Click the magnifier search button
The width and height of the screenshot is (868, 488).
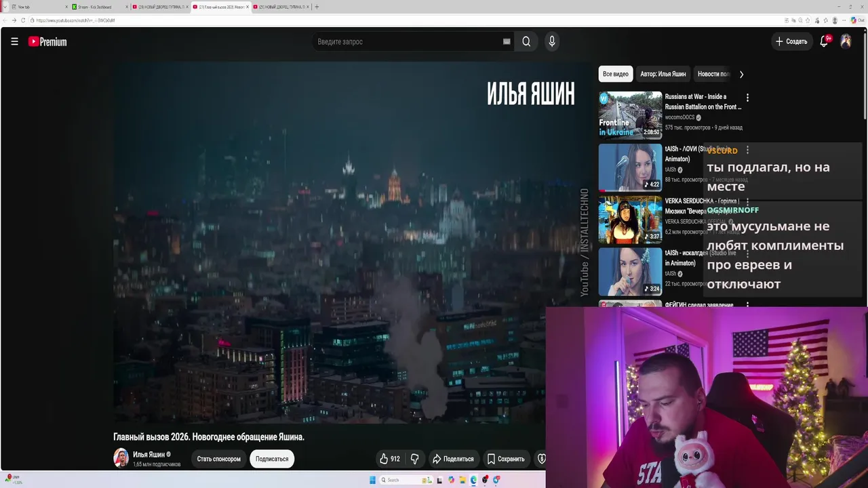pos(526,41)
